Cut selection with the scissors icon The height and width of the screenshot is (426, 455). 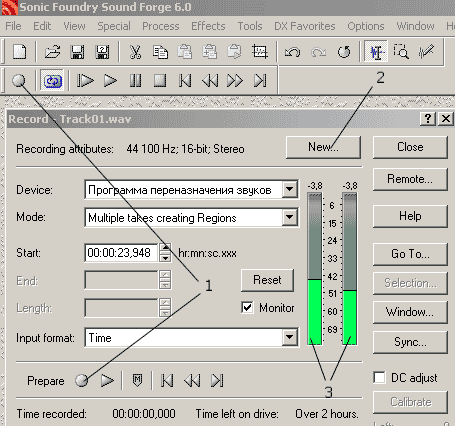135,52
